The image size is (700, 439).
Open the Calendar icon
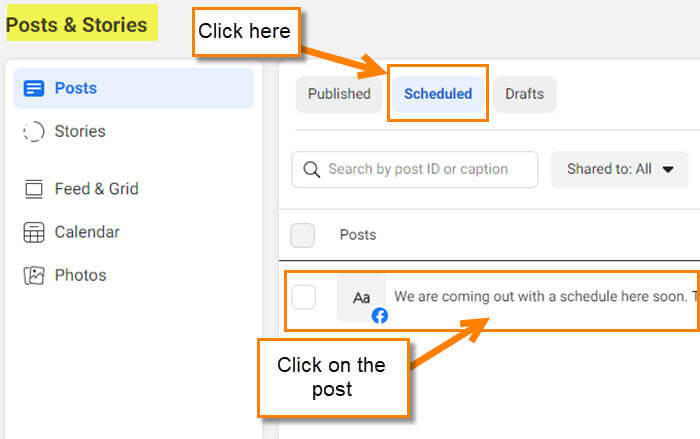coord(34,232)
